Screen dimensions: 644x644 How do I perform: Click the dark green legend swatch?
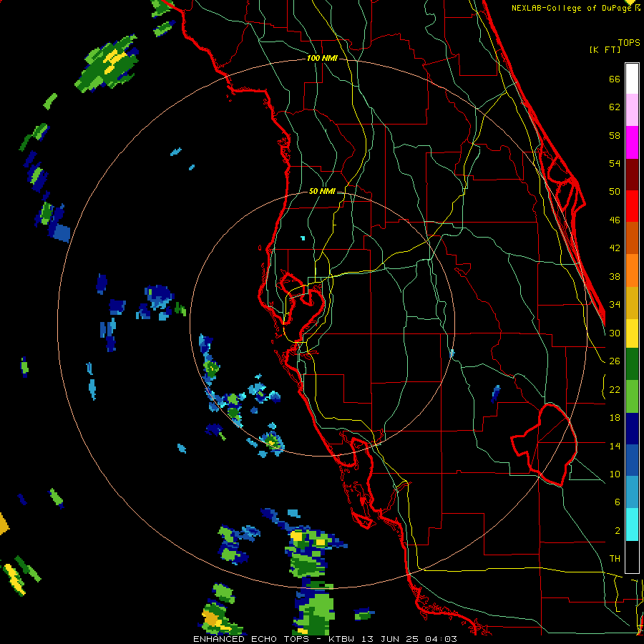[632, 364]
